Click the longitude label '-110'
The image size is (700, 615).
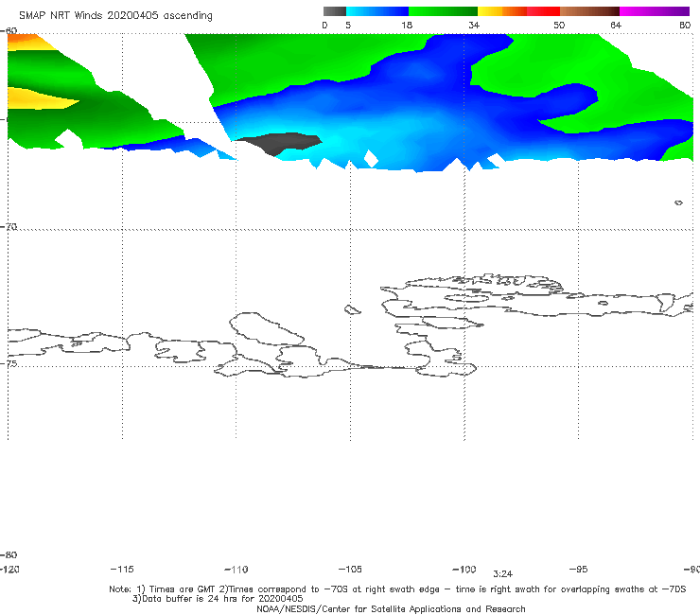point(236,570)
